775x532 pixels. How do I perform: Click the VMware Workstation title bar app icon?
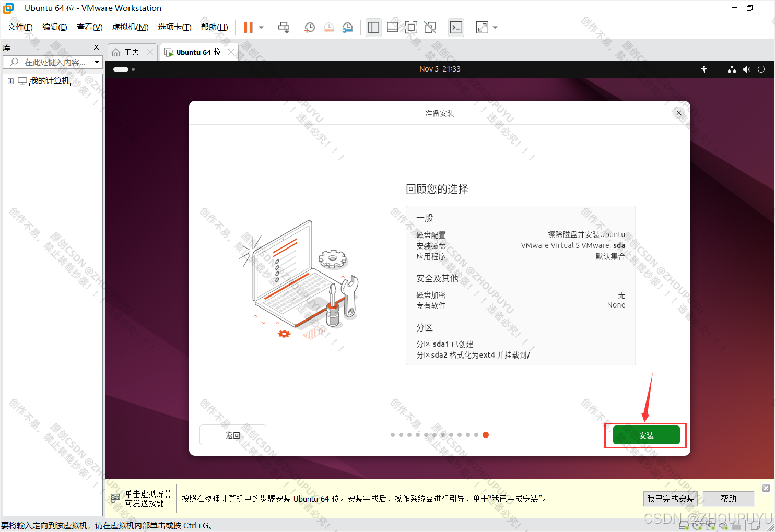[8, 8]
